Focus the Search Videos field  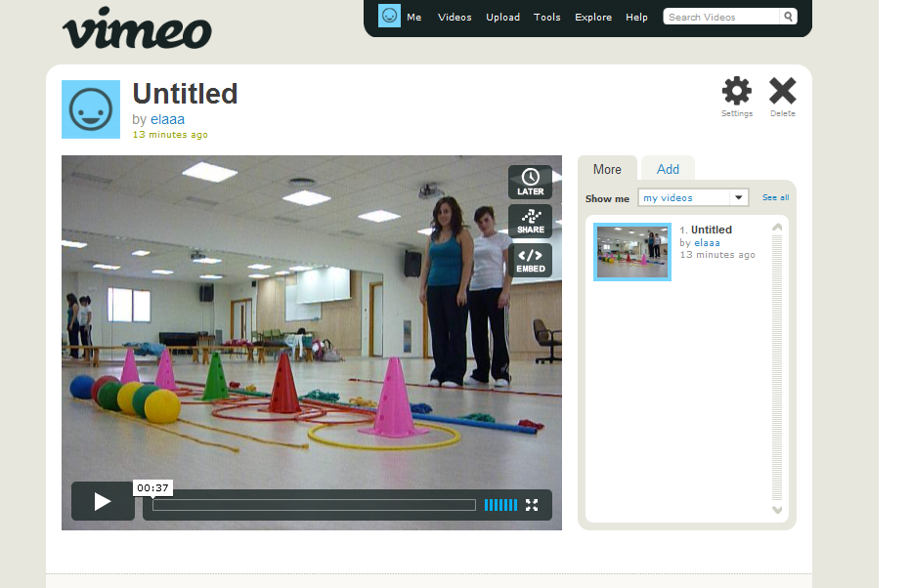(721, 17)
